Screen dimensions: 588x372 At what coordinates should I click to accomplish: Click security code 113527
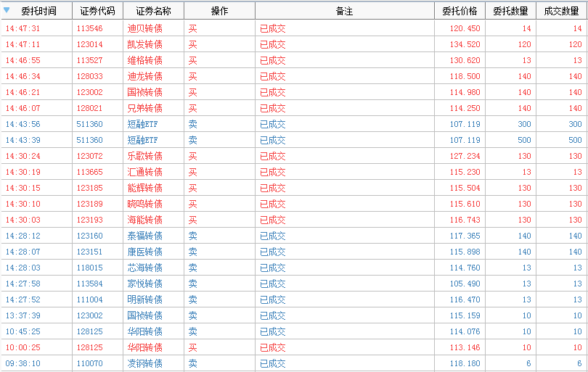(x=89, y=60)
